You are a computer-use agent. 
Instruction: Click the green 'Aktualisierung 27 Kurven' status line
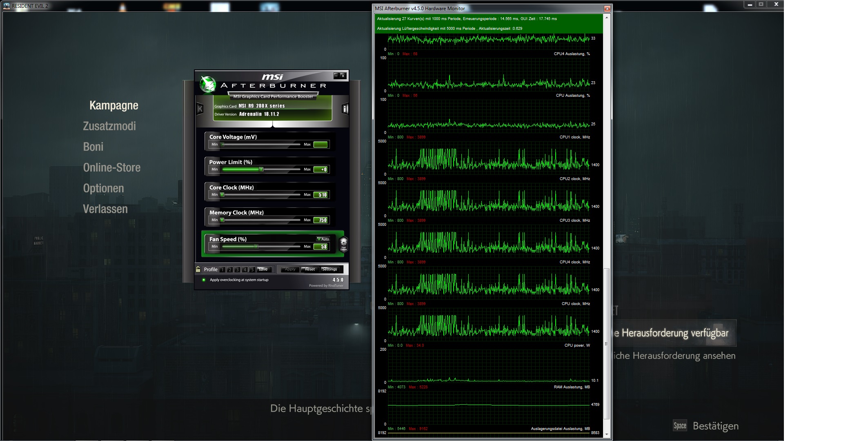[x=467, y=19]
